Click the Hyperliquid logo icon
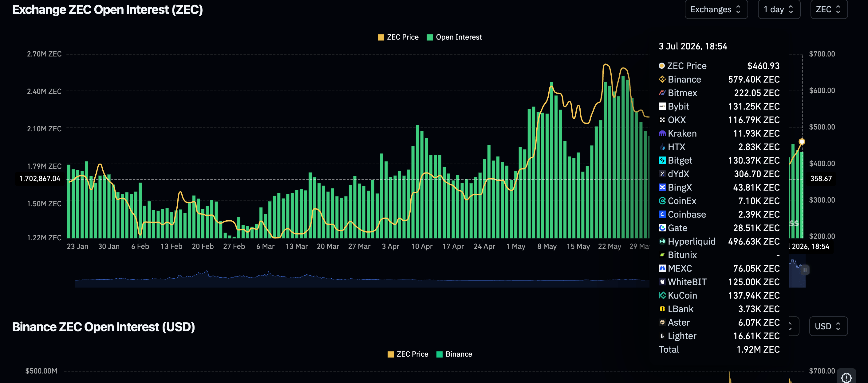 (662, 241)
